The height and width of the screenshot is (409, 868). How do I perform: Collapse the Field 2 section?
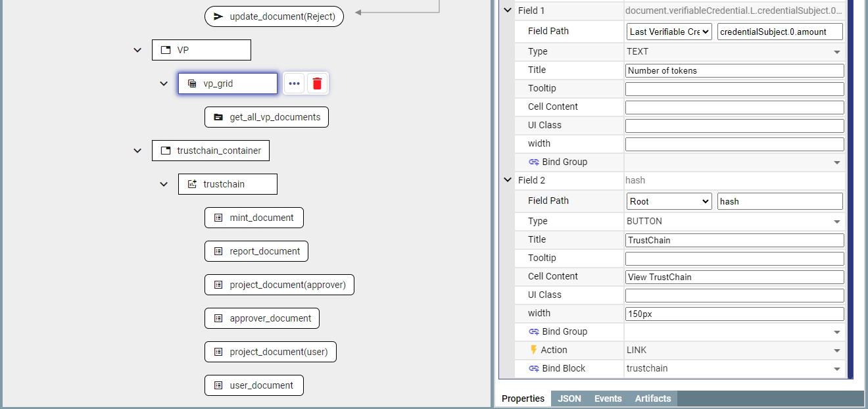[507, 180]
